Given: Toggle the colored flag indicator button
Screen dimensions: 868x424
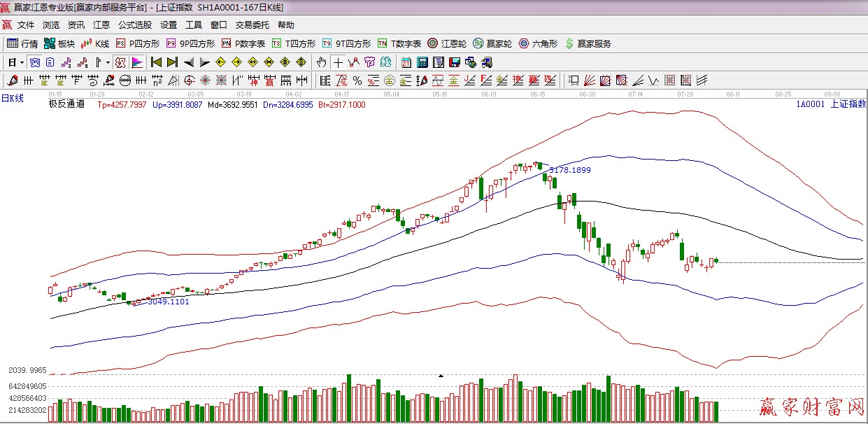Looking at the screenshot, I should 136,62.
